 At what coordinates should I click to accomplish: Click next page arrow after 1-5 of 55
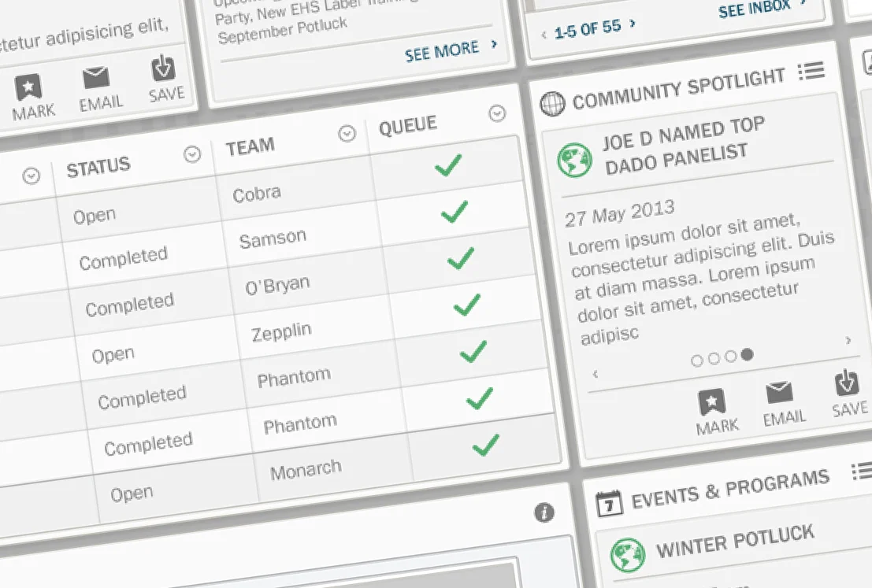pos(633,24)
